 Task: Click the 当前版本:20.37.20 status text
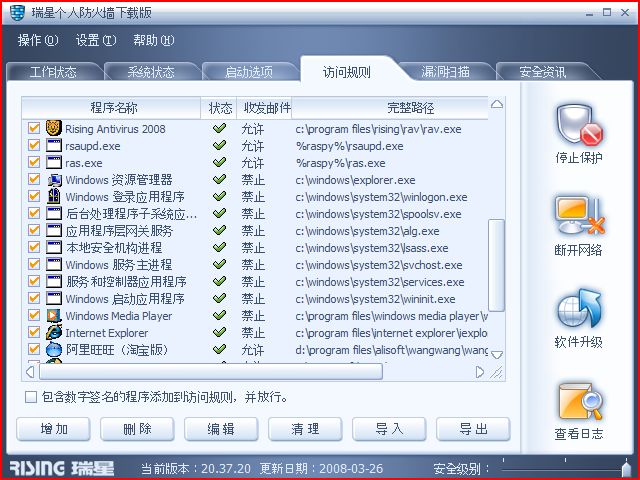[196, 468]
